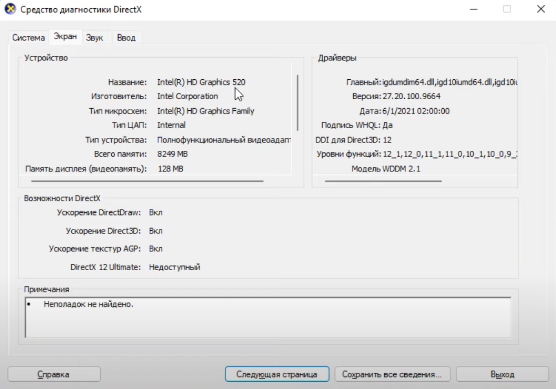This screenshot has width=556, height=389.
Task: Click the DirectX 12 Ultimate Недоступный value
Action: [174, 267]
